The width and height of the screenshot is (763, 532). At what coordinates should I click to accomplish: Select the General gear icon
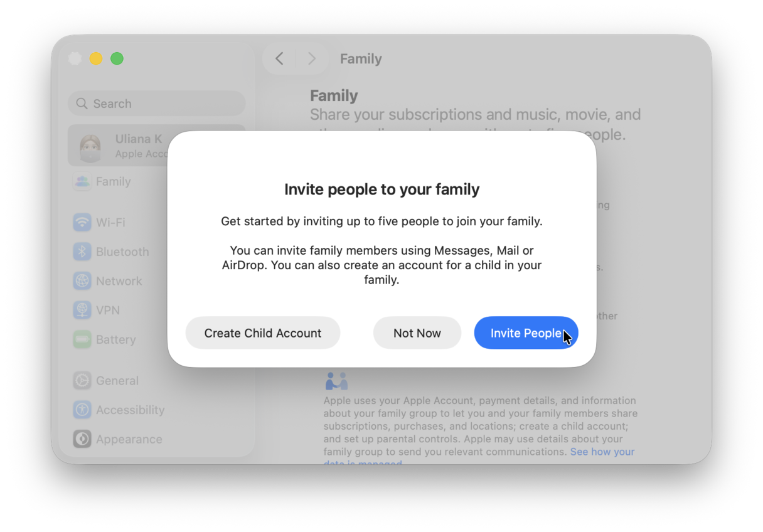(82, 380)
